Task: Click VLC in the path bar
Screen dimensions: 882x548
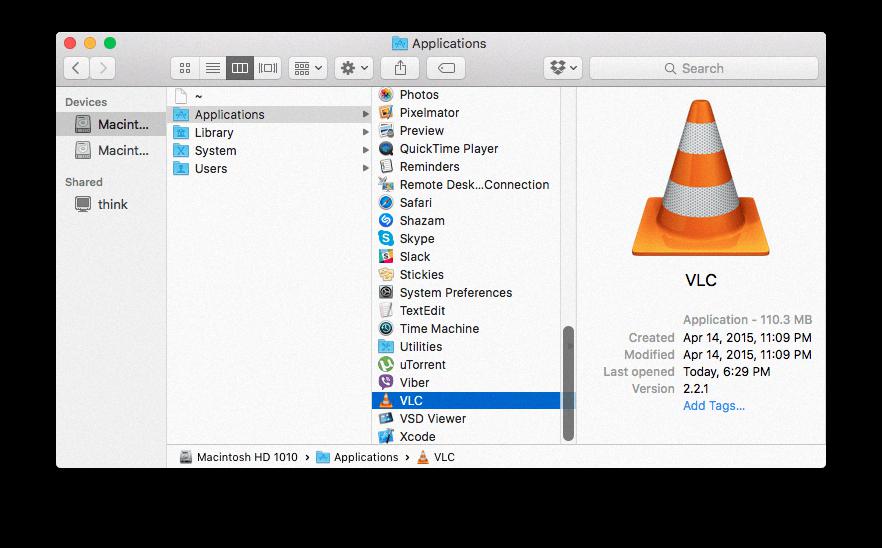Action: tap(436, 457)
